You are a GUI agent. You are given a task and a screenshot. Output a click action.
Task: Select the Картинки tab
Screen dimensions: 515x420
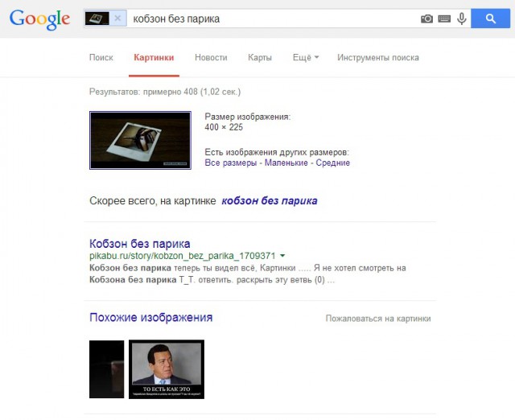click(x=154, y=57)
